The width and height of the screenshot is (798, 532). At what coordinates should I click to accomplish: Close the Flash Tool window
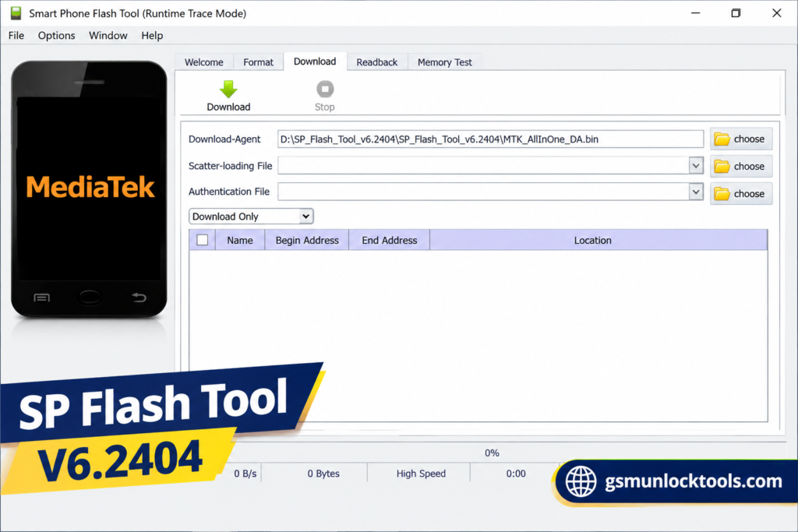777,13
